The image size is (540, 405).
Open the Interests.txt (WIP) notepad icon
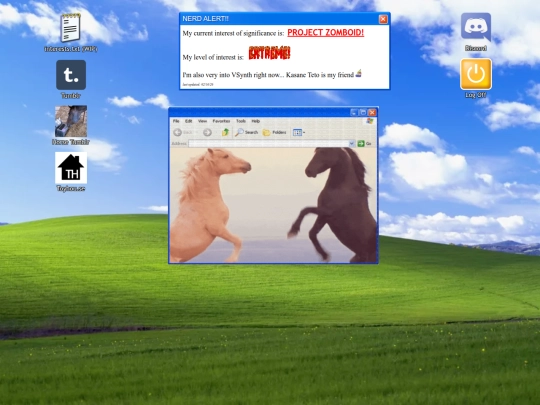[x=71, y=28]
